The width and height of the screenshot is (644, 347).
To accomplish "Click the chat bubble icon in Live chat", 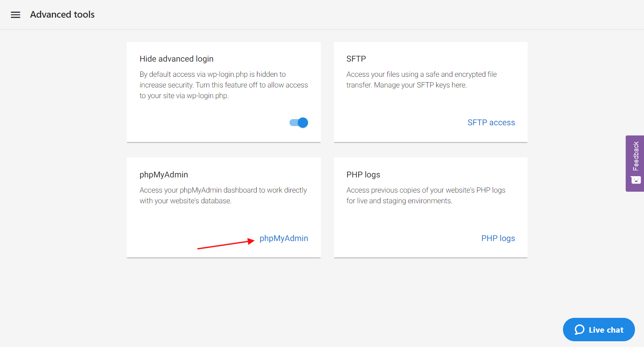I will point(579,329).
